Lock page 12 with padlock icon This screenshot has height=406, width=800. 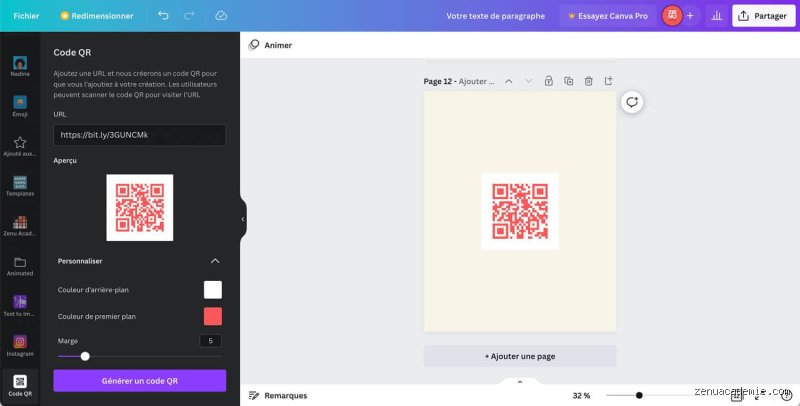tap(548, 81)
